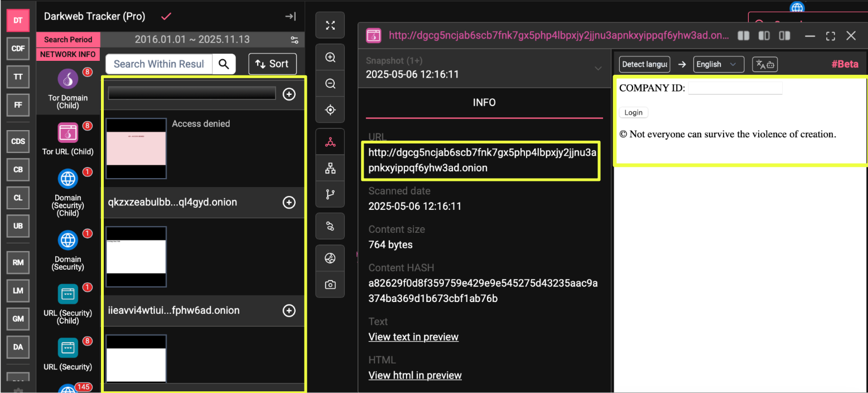This screenshot has width=868, height=393.
Task: Toggle the search period filter settings icon
Action: coord(295,40)
